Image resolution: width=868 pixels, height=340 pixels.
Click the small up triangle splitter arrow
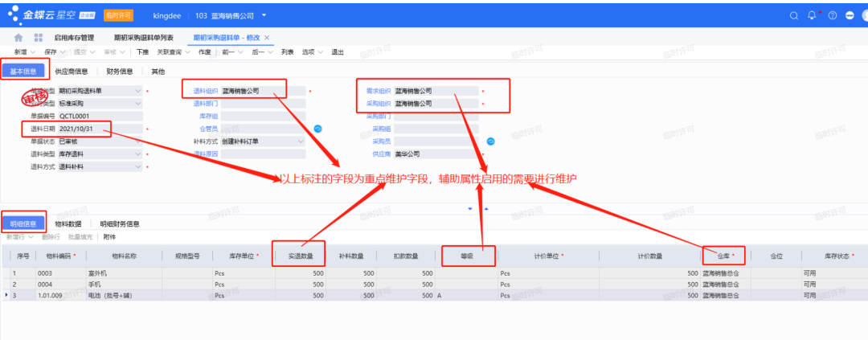(x=486, y=209)
